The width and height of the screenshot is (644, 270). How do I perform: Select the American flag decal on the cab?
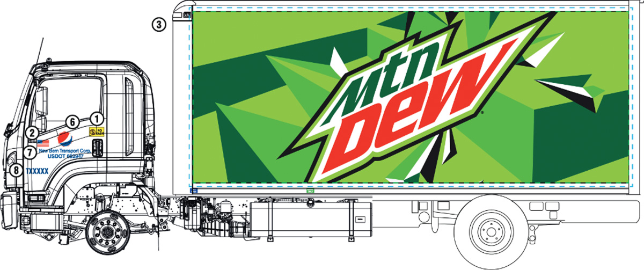pos(43,143)
